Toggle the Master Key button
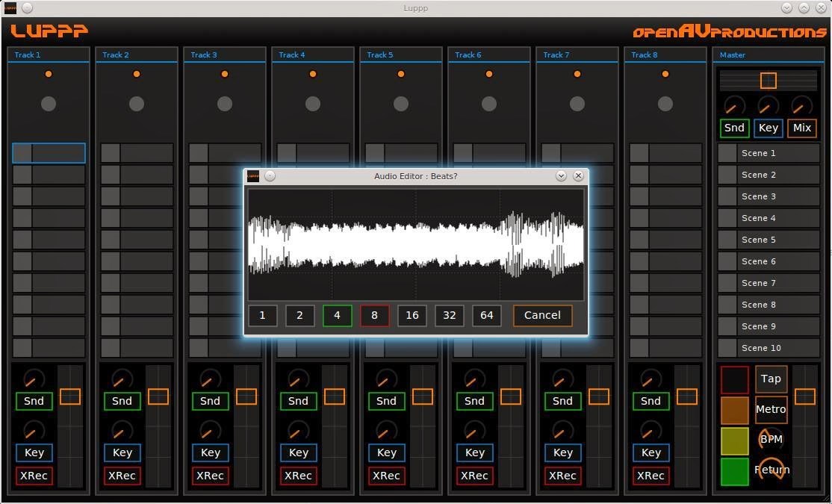Screen dimensions: 832x504 tap(769, 128)
